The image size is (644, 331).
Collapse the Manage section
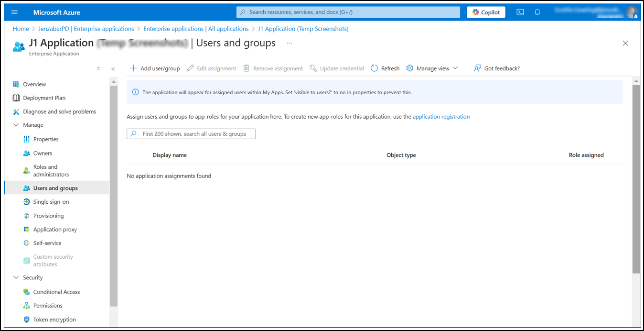click(17, 125)
